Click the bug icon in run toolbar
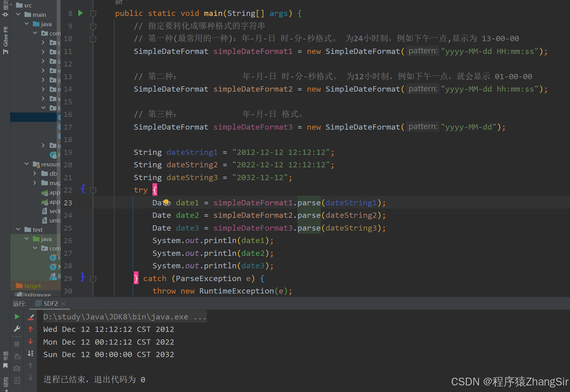570x392 pixels. [17, 356]
